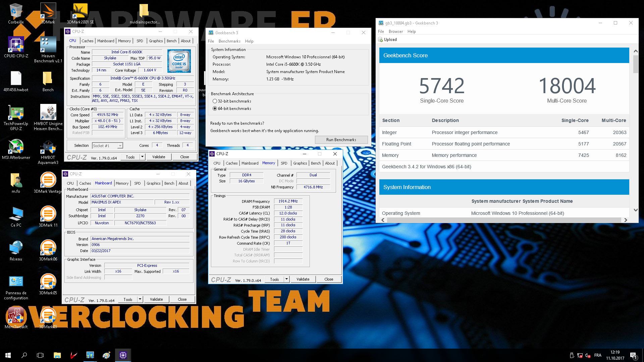Click Close in the Mainboard CPU-Z window
The image size is (644, 362).
click(x=182, y=299)
